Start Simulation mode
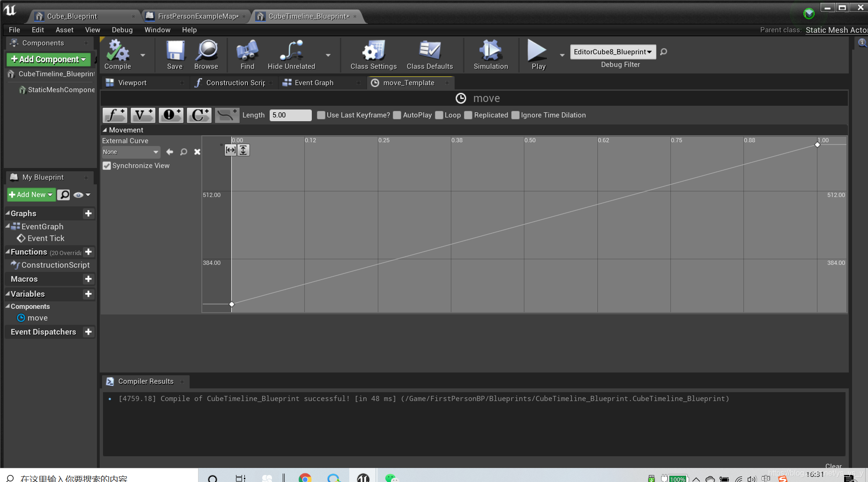Image resolution: width=868 pixels, height=482 pixels. pyautogui.click(x=490, y=54)
